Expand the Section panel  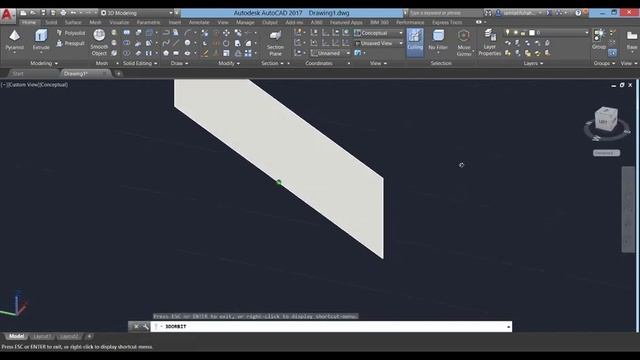[273, 63]
